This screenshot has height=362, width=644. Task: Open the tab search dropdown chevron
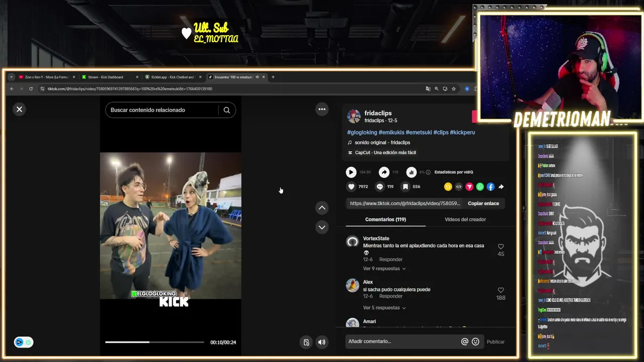(x=11, y=77)
